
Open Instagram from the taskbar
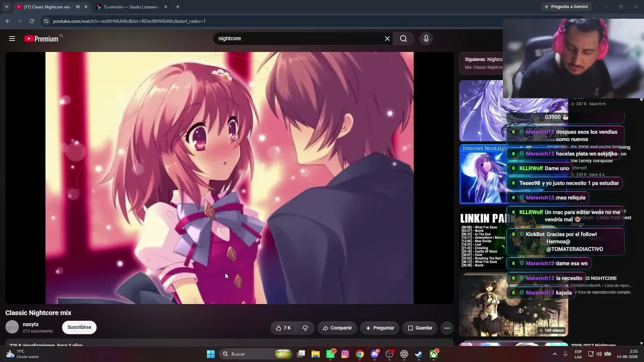(x=345, y=354)
